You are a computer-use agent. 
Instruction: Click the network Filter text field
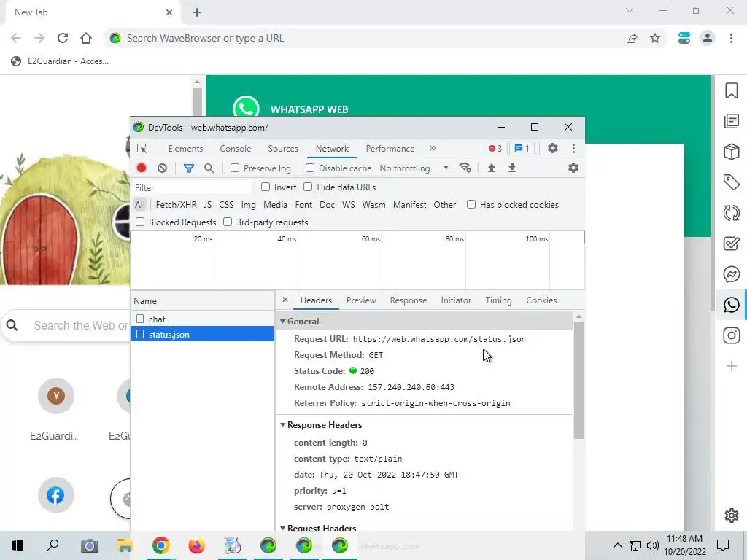pyautogui.click(x=193, y=187)
